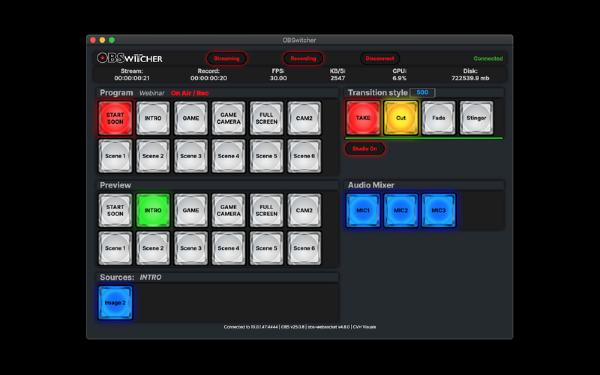Edit the transition duration 500 field
The height and width of the screenshot is (375, 600).
pos(422,93)
